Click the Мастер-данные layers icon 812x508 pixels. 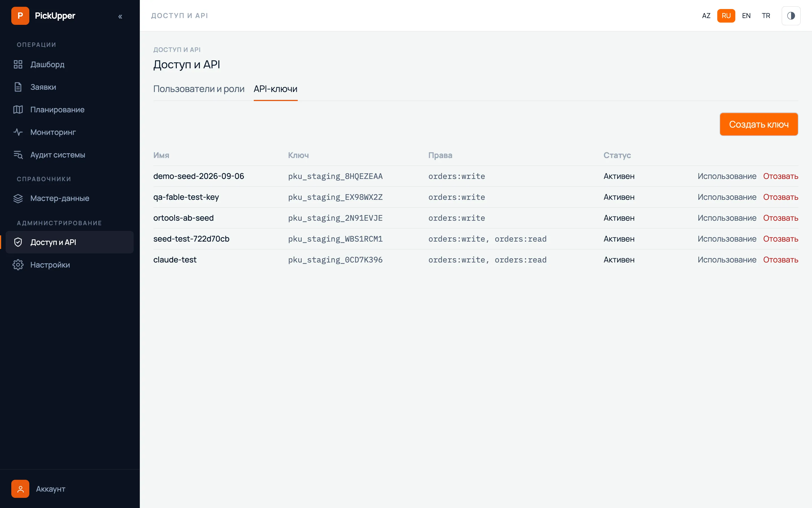[18, 198]
